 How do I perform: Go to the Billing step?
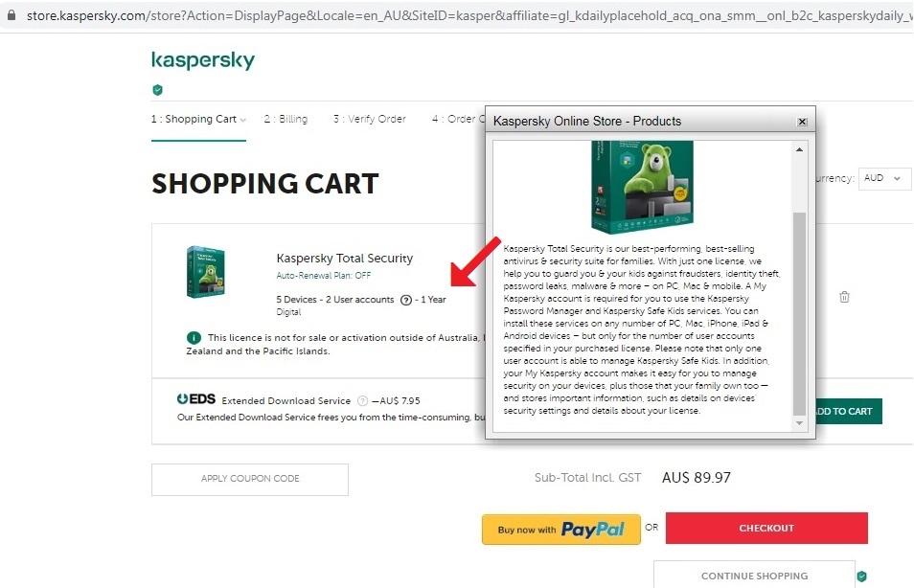[286, 119]
